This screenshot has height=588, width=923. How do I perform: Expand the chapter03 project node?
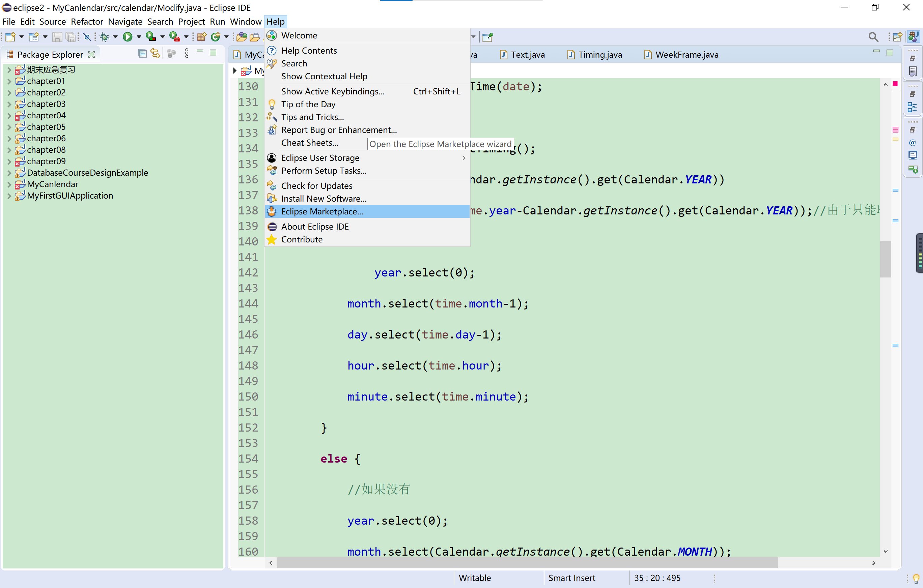8,104
